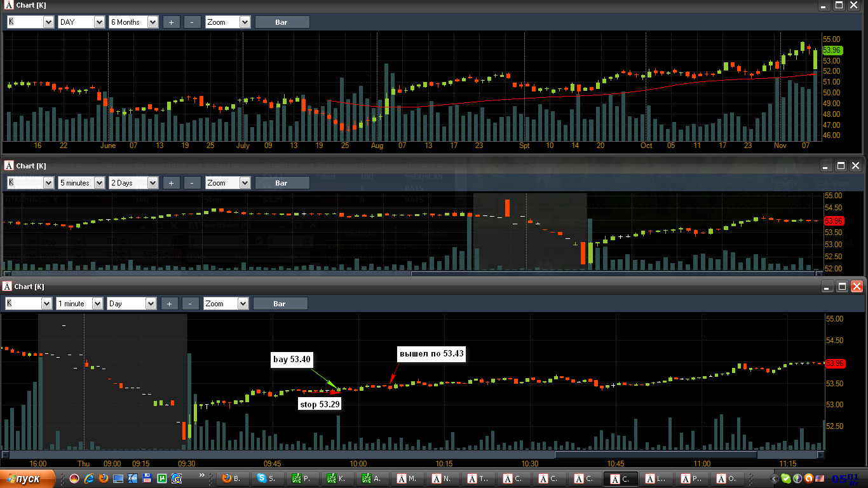Click the Bar button in the 5 minutes chart
This screenshot has width=868, height=488.
tap(282, 183)
